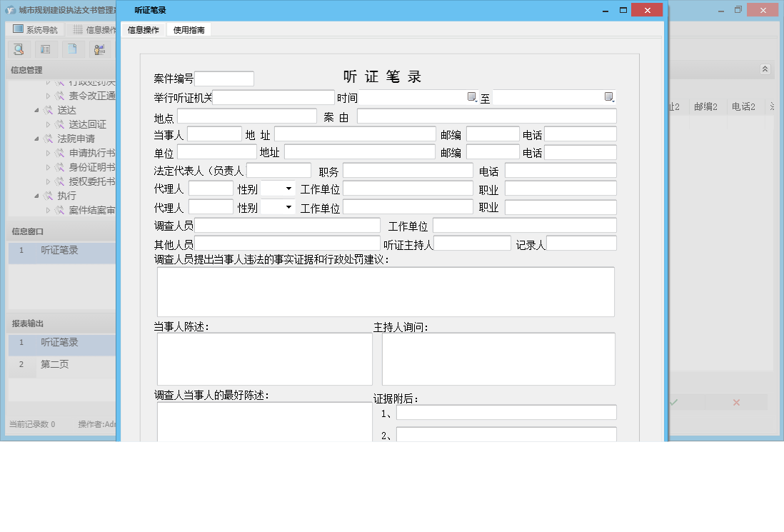Click the red cancel cross icon
This screenshot has height=532, width=784.
[x=735, y=402]
